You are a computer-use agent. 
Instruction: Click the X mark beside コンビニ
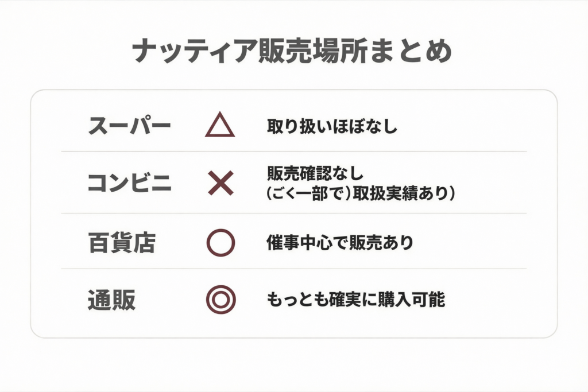click(220, 183)
